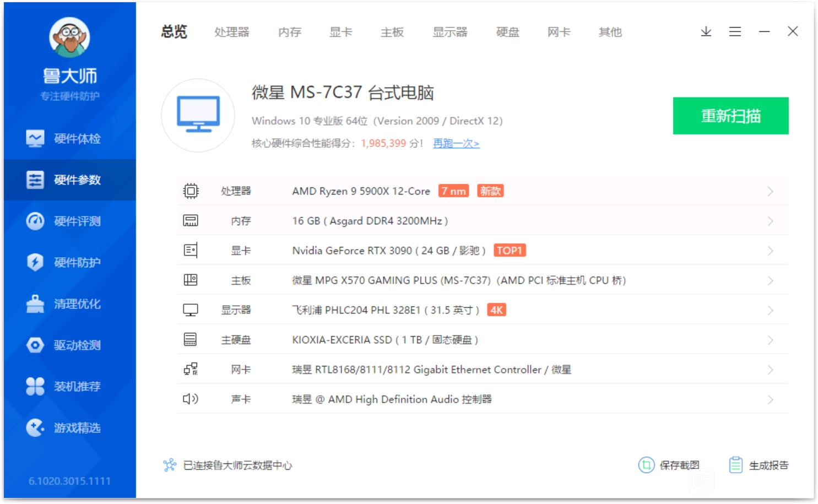Expand the 主硬盘 row chevron
Screen dimensions: 818x504
770,340
